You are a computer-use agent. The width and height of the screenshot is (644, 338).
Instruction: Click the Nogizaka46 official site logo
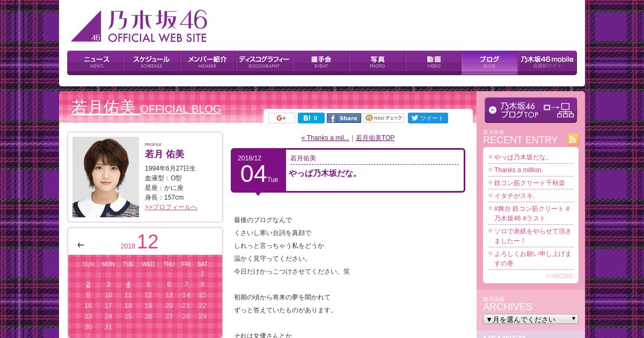pos(139,26)
